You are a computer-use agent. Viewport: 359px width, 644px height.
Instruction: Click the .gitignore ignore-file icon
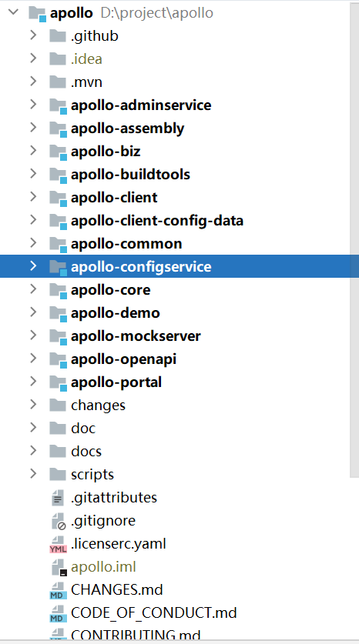[x=59, y=521]
